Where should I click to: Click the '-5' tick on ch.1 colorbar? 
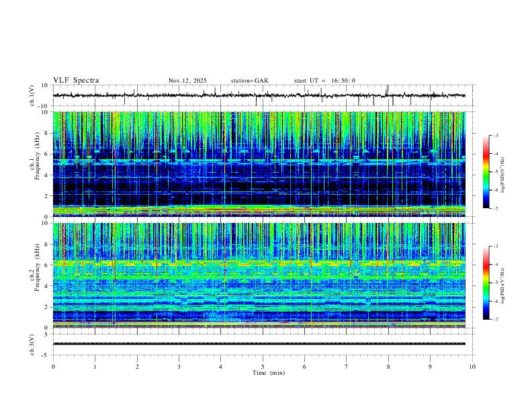click(495, 172)
